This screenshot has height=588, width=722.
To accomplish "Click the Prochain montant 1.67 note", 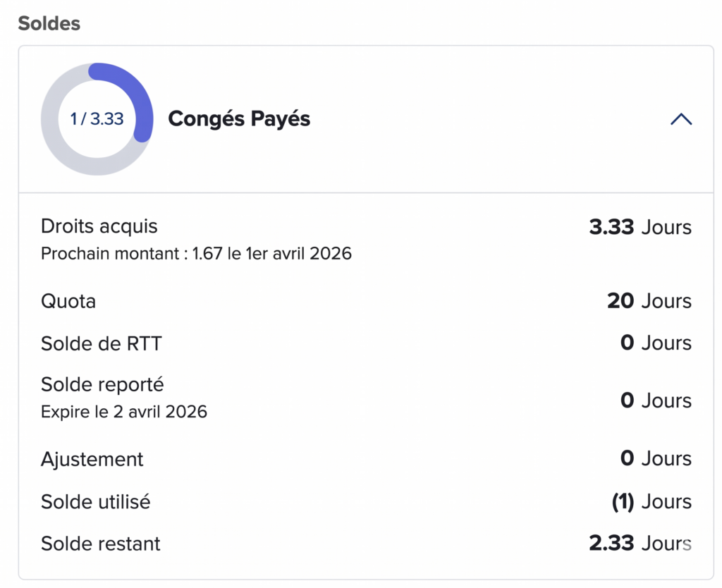I will (196, 254).
